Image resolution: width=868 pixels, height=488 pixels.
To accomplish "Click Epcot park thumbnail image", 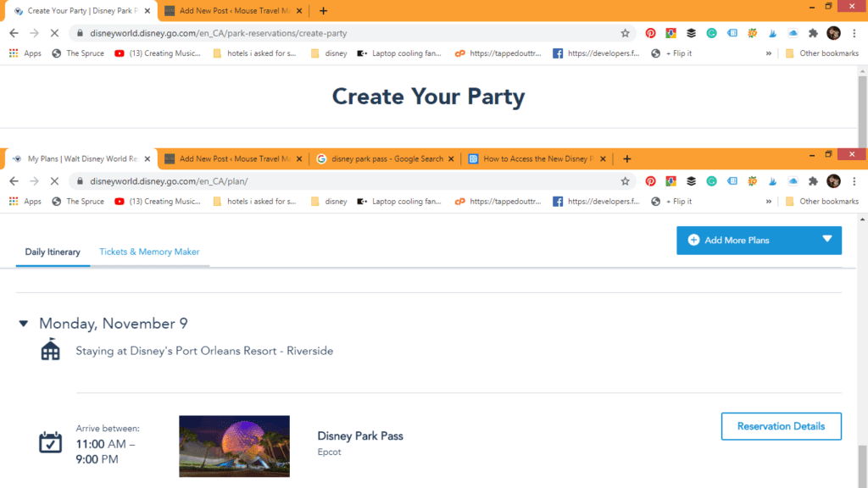I will pyautogui.click(x=234, y=446).
